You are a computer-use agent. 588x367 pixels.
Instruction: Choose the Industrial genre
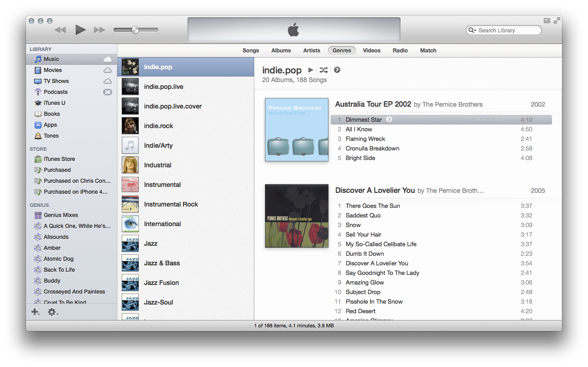click(186, 165)
